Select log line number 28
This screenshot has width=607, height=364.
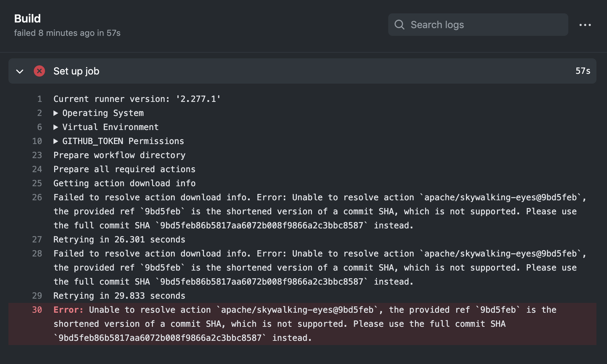point(37,254)
